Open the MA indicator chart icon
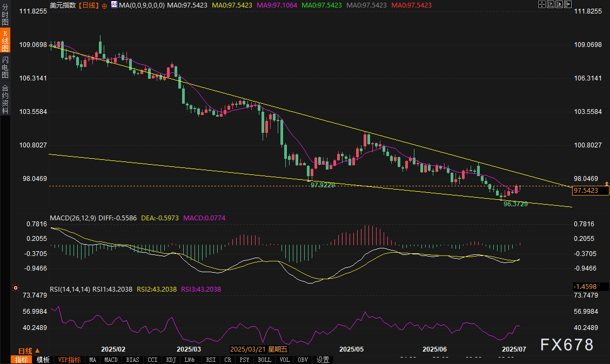This screenshot has height=364, width=610. pos(113,4)
